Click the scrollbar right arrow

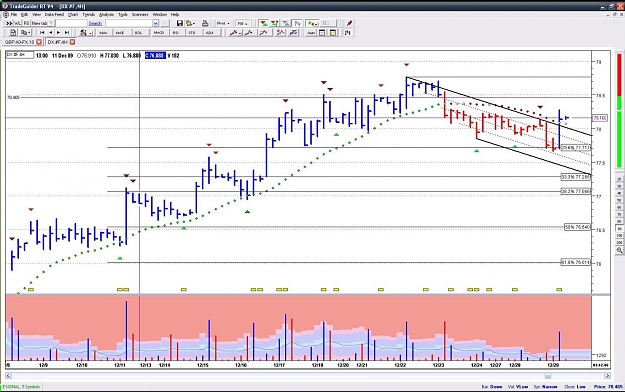[x=607, y=376]
